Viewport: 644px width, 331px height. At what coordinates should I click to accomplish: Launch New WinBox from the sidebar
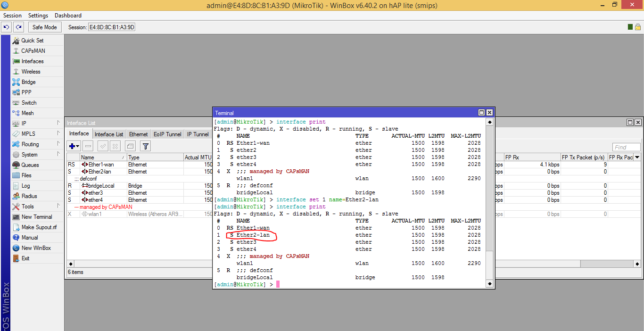tap(37, 248)
